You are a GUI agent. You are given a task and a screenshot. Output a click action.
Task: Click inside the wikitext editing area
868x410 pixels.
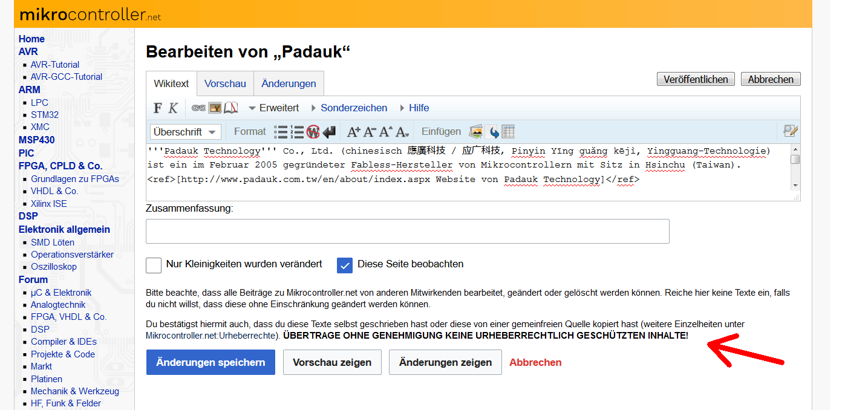coord(468,167)
